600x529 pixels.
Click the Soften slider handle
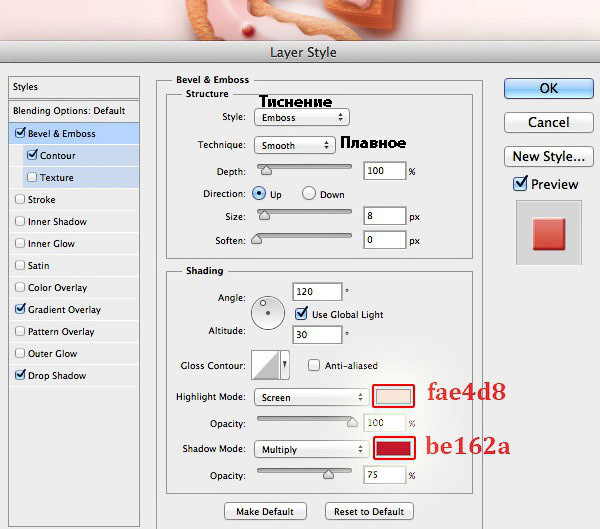256,239
